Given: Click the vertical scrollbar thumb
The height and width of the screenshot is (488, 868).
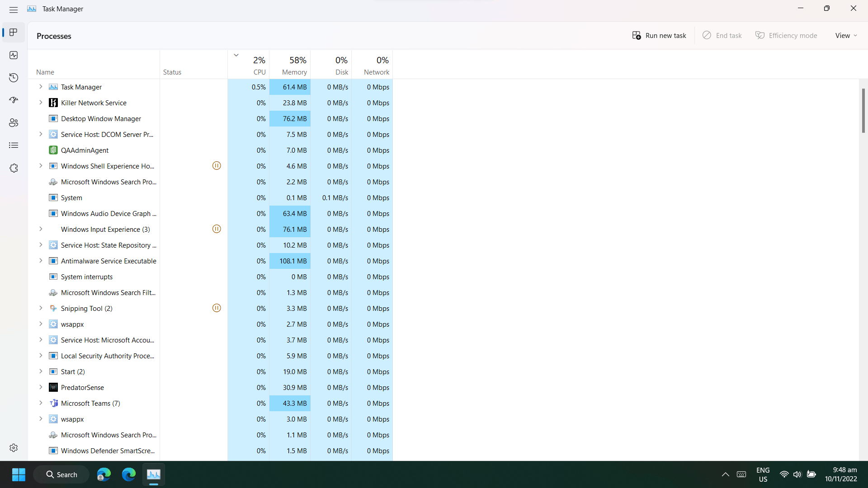Looking at the screenshot, I should 863,110.
